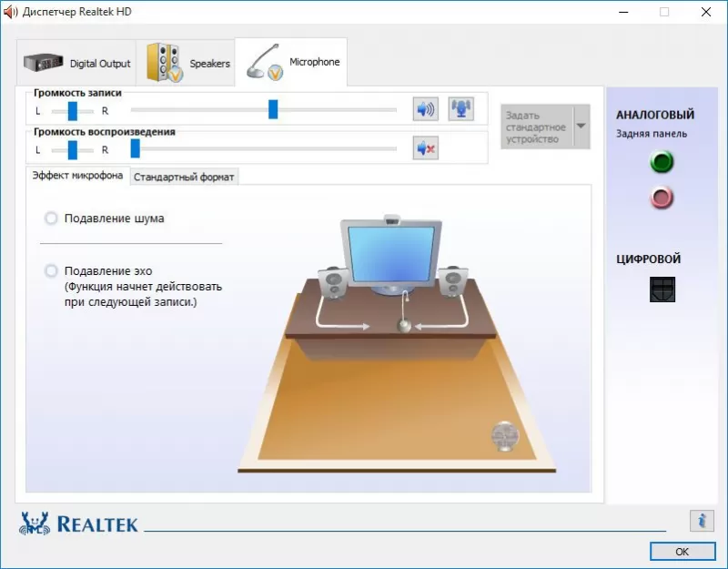Click the Громкость записи label

point(77,93)
